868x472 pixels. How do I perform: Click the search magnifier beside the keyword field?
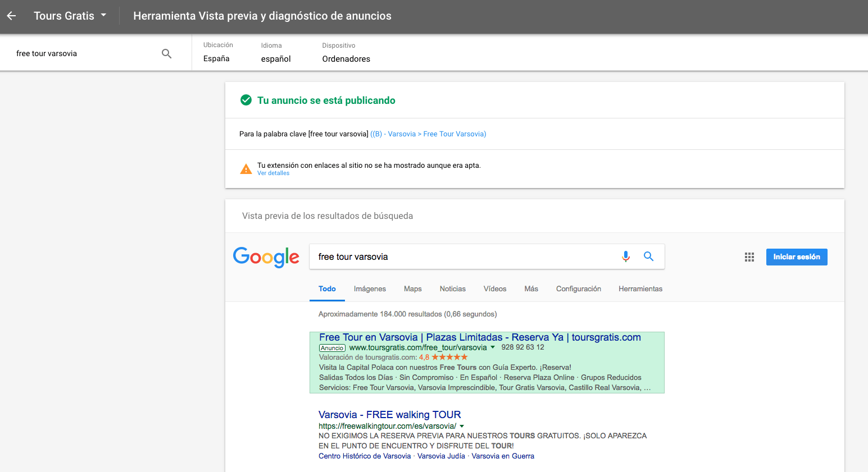[166, 53]
